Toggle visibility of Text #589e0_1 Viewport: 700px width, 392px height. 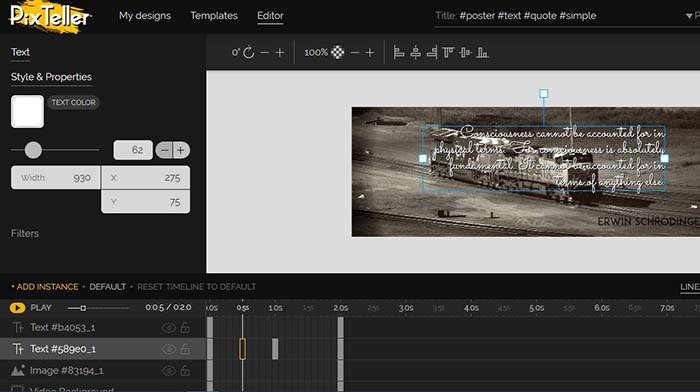click(x=169, y=349)
